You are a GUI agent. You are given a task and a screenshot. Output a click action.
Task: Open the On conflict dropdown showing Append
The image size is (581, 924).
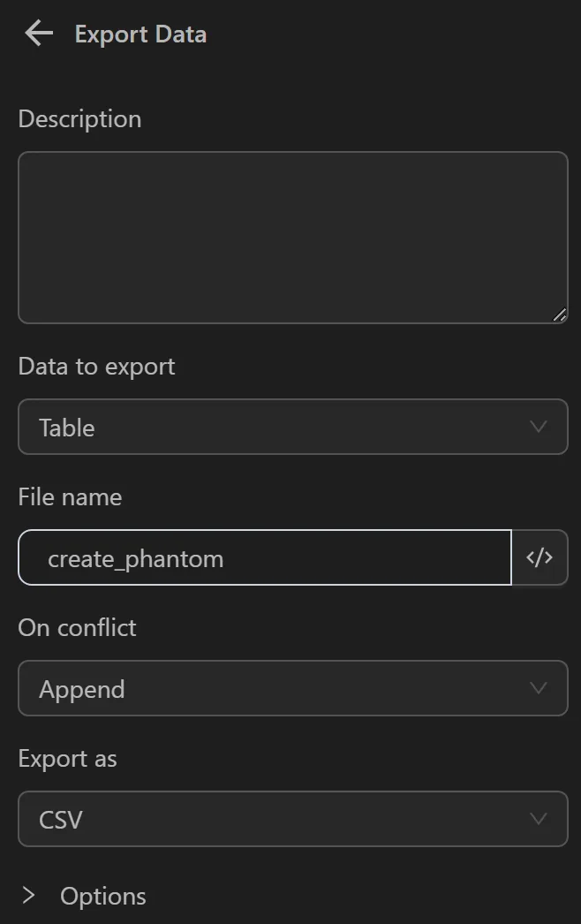292,688
